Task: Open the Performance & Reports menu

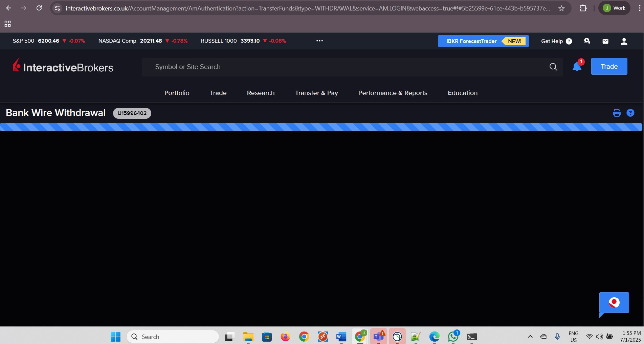Action: (393, 93)
